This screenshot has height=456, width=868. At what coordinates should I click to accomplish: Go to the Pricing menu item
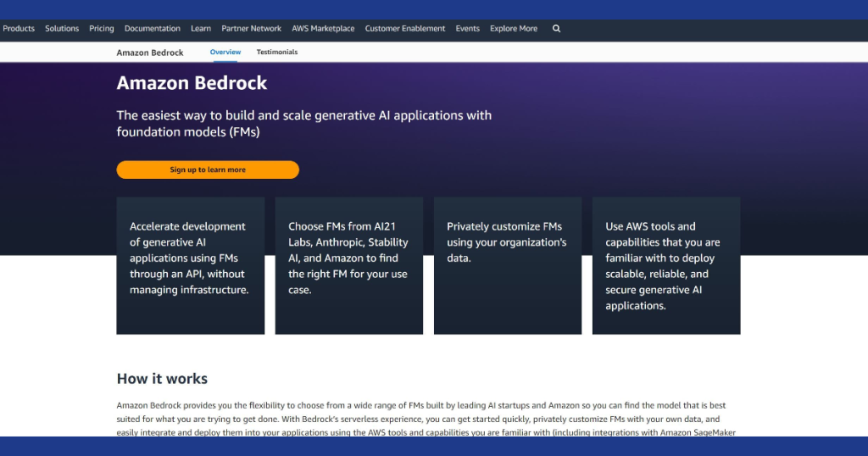102,29
